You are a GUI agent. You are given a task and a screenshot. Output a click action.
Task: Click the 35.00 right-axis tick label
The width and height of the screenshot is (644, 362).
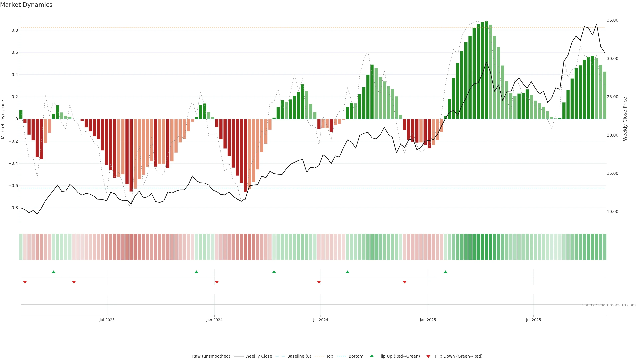tap(612, 20)
